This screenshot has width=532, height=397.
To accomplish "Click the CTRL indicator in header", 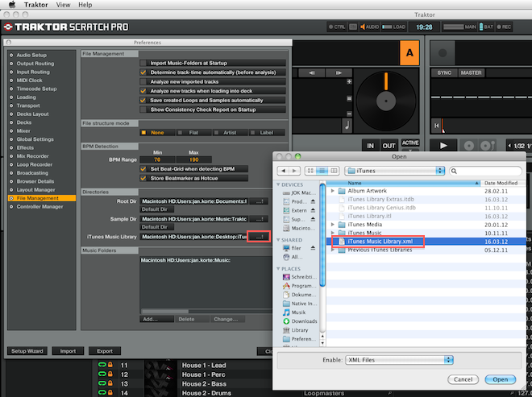I will pyautogui.click(x=337, y=27).
